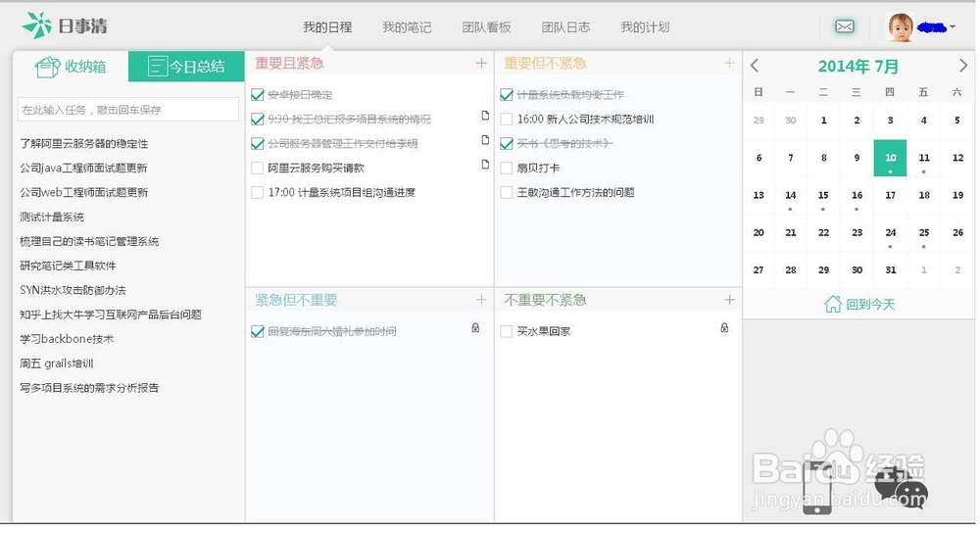The image size is (980, 533).
Task: Click plus icon in 紧急但不重要 quadrant
Action: tap(481, 300)
